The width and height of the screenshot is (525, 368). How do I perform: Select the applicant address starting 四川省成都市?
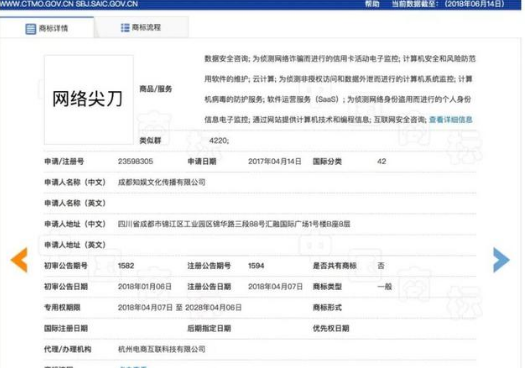pos(234,224)
